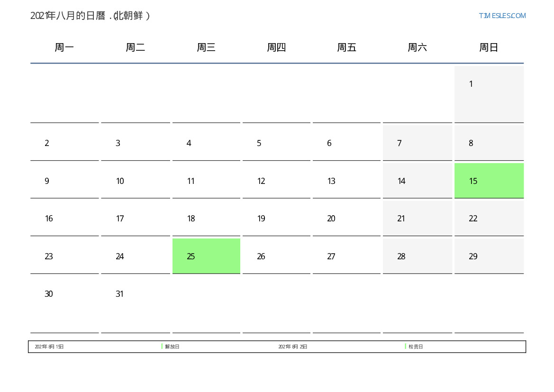Select day 10 in the calendar
Image resolution: width=554 pixels, height=392 pixels.
point(136,181)
